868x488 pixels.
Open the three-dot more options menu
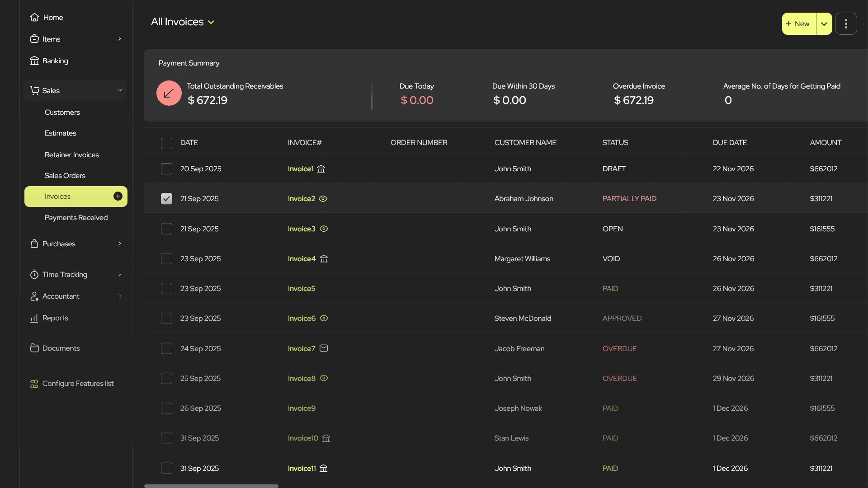846,24
